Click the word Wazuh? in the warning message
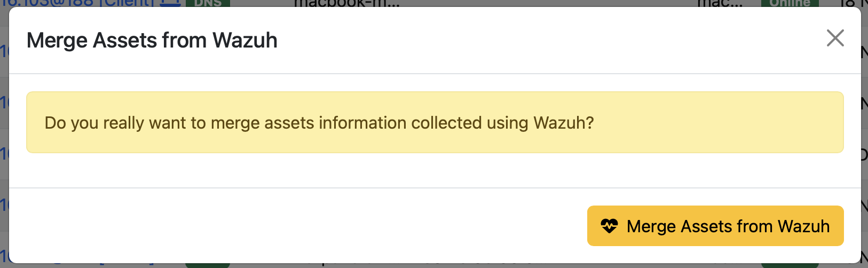The image size is (868, 268). [564, 123]
